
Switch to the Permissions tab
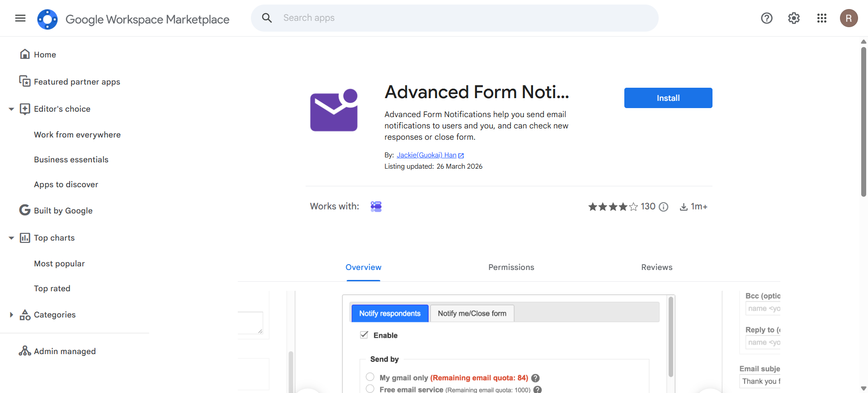click(x=511, y=267)
